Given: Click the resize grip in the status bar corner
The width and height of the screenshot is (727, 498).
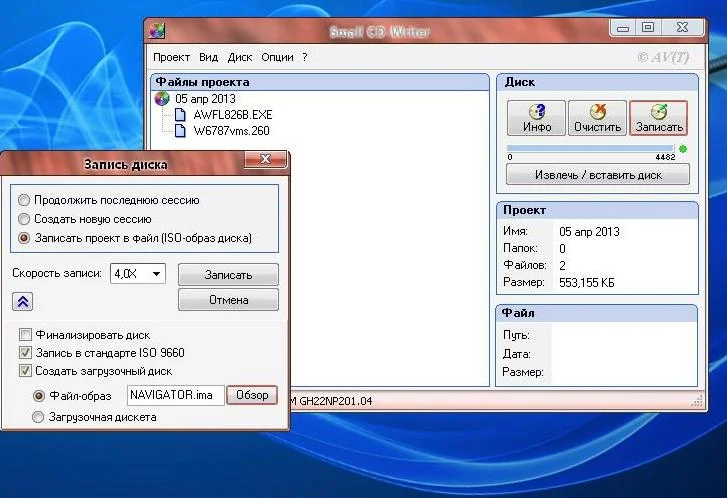Looking at the screenshot, I should tap(697, 401).
